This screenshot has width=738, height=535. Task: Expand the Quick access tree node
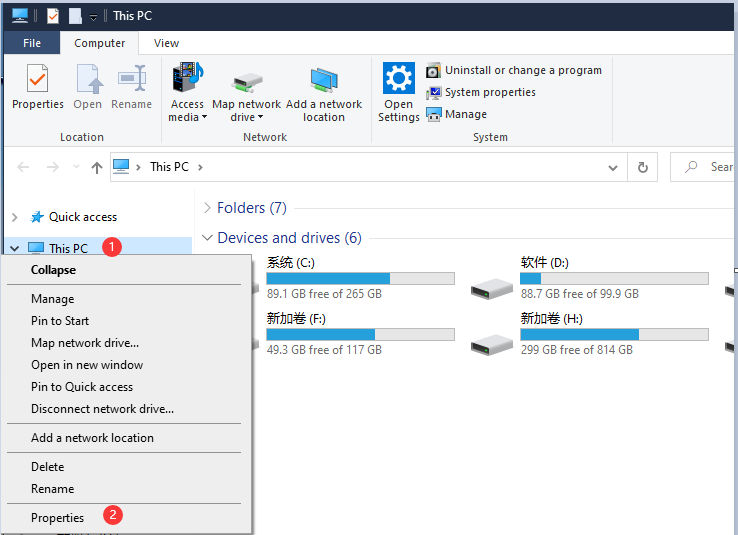[x=15, y=217]
